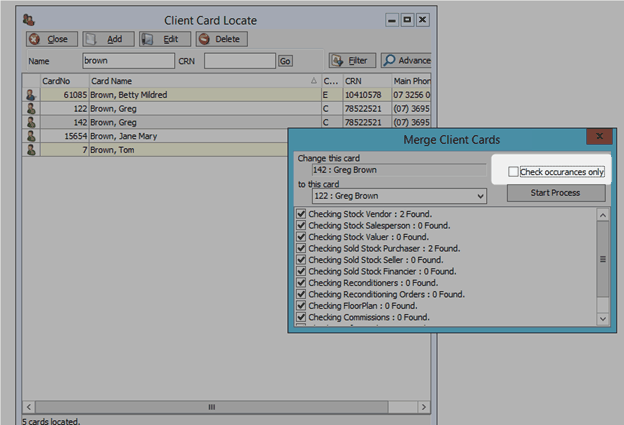Click the Close button in Client Card Locate toolbar

pos(52,39)
